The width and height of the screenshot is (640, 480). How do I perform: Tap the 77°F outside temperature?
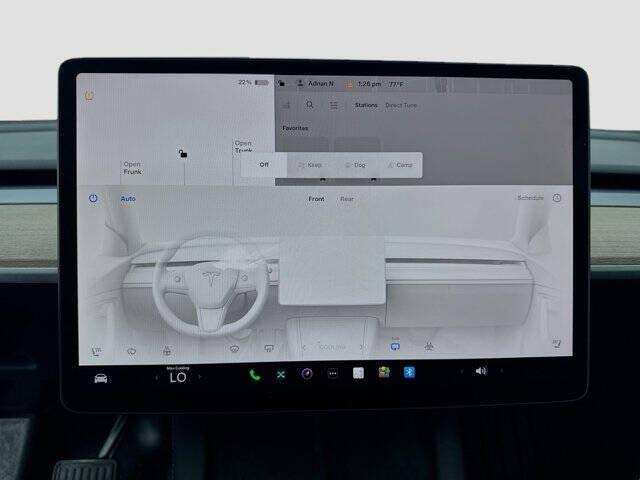396,84
